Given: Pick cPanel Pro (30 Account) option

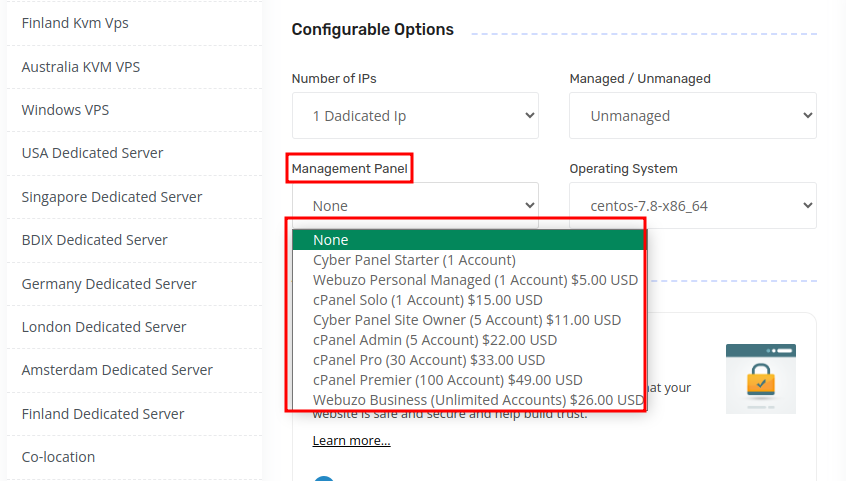Looking at the screenshot, I should click(x=428, y=360).
